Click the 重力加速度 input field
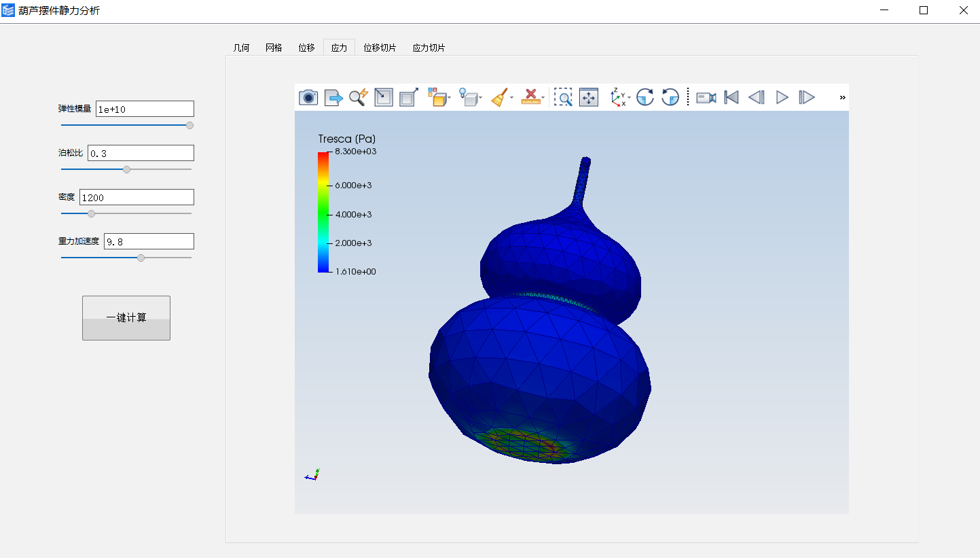The height and width of the screenshot is (558, 980). click(x=149, y=241)
